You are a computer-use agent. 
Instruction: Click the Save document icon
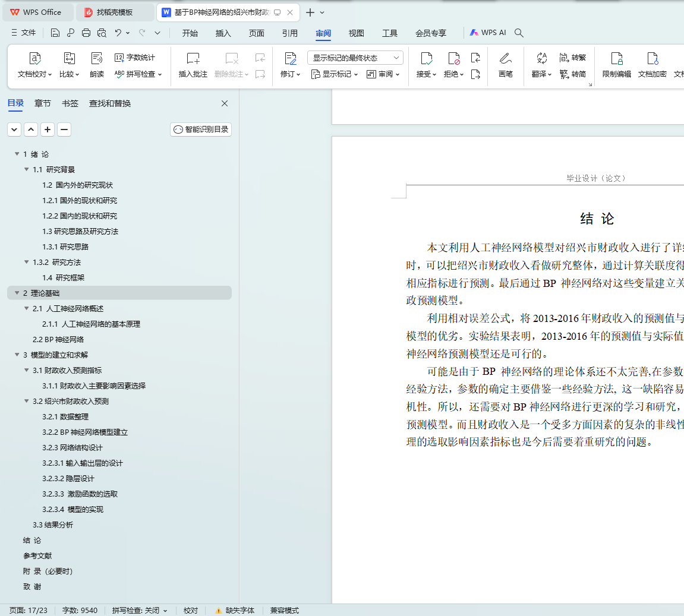pos(55,33)
